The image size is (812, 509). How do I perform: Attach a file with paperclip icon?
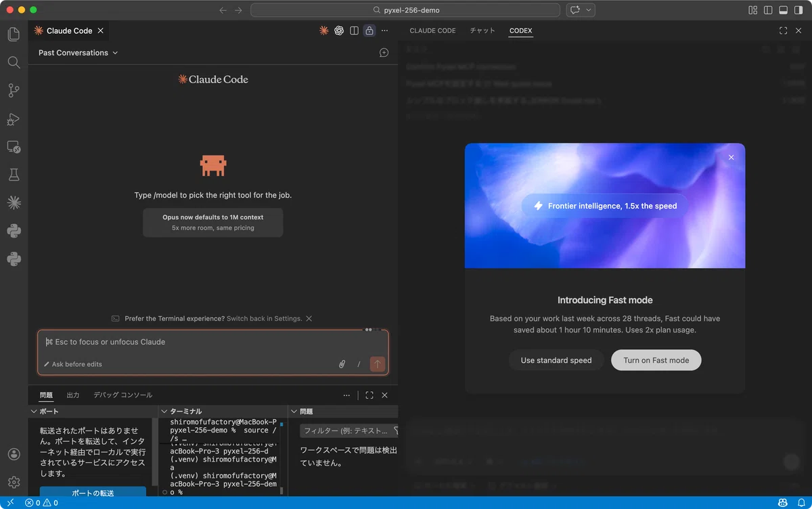coord(342,364)
